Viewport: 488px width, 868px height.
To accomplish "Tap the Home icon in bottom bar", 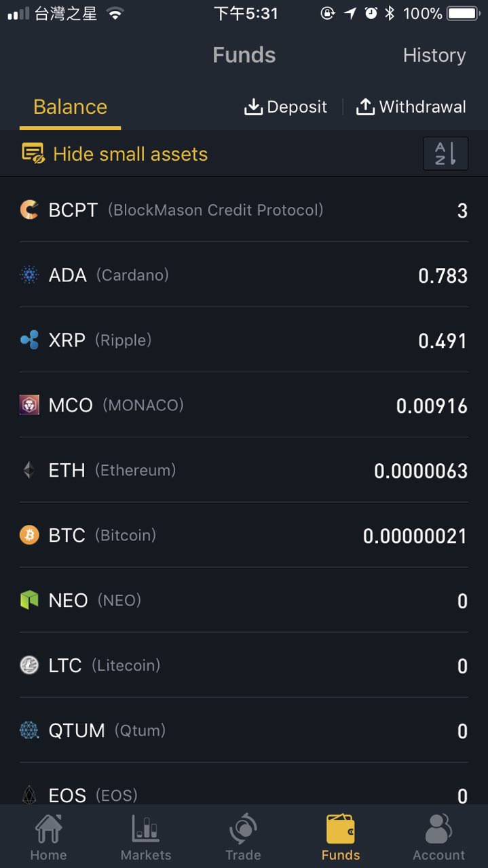I will pyautogui.click(x=48, y=829).
